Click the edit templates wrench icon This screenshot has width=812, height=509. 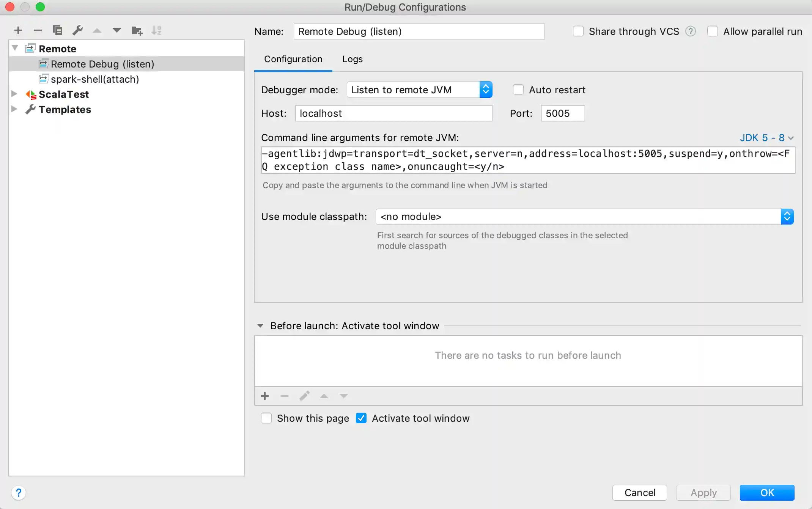point(77,30)
